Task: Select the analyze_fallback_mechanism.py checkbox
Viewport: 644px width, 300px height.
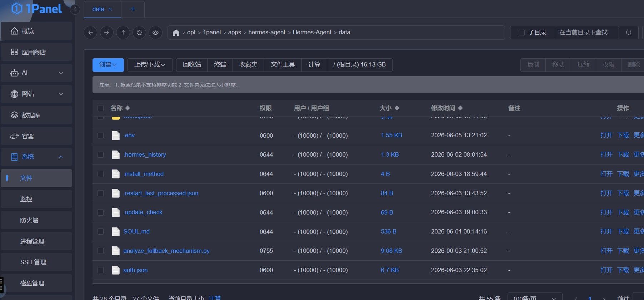Action: 101,251
